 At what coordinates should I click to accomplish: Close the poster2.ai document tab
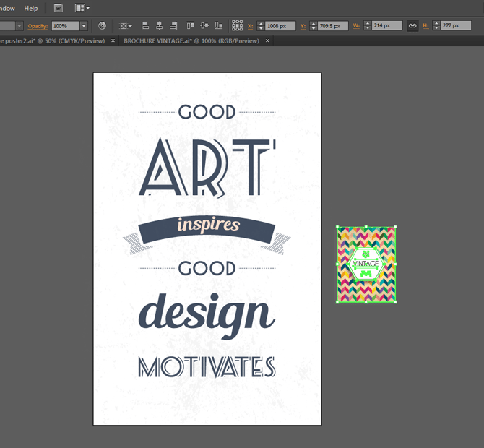coord(111,41)
